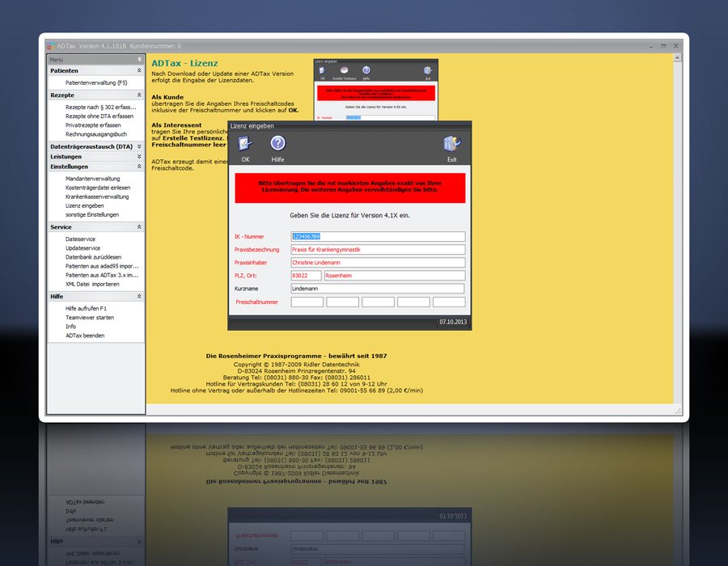Collapse the Rezepte section

139,95
